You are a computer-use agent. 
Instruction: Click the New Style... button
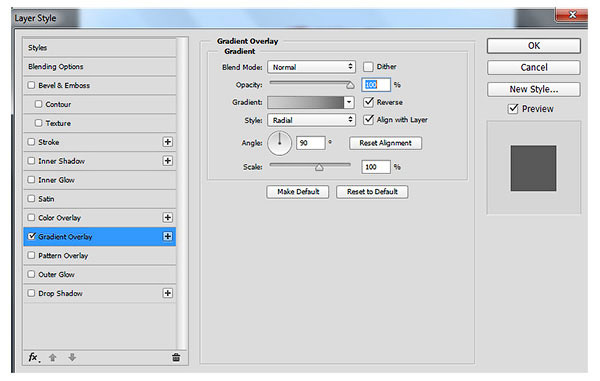(533, 90)
